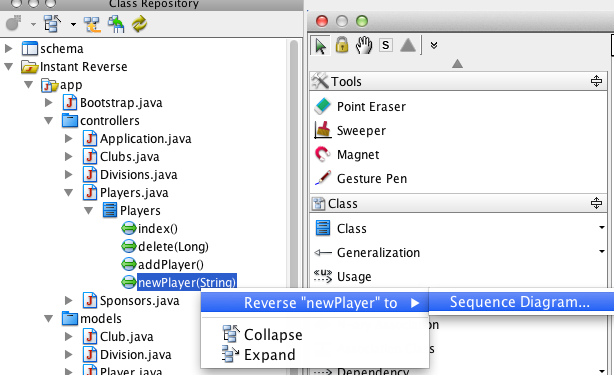Collapse the Class palette section handle
Screen dimensions: 614x375
(596, 203)
